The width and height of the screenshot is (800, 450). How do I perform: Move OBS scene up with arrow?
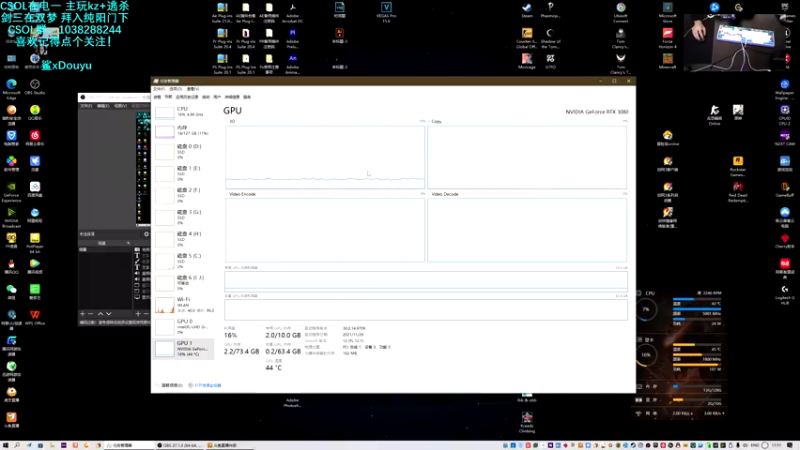pyautogui.click(x=101, y=314)
